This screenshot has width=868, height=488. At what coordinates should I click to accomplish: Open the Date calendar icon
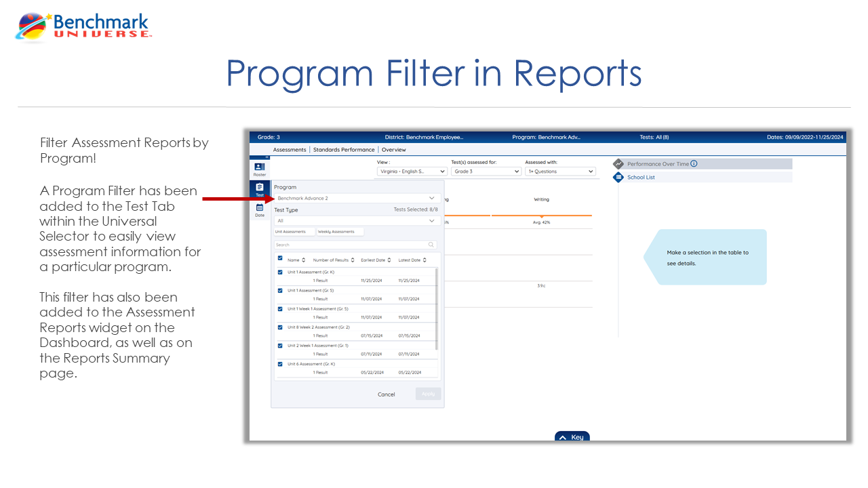[260, 207]
